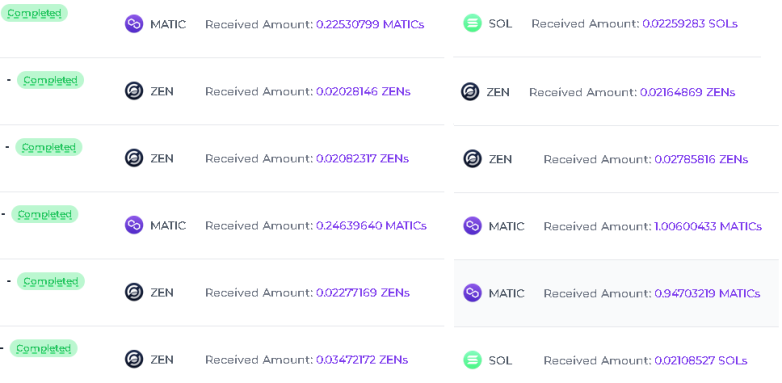Click MATIC coin icon beside 0.22530799 MATICs
The height and width of the screenshot is (383, 782).
134,24
